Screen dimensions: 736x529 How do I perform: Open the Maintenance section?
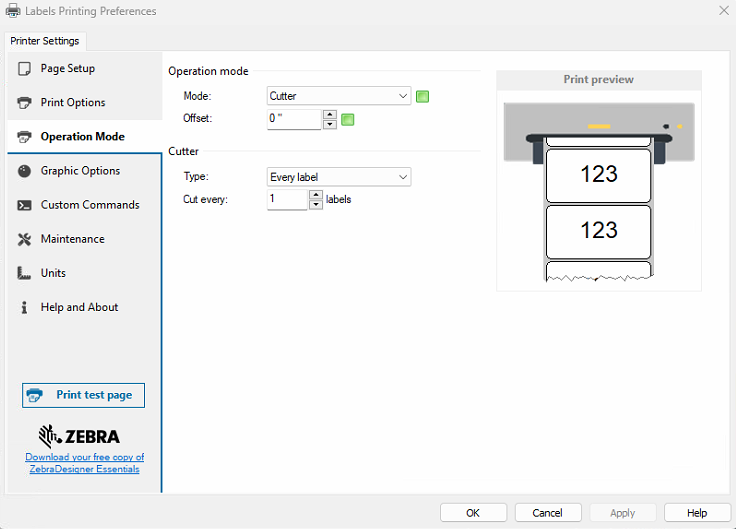click(85, 239)
